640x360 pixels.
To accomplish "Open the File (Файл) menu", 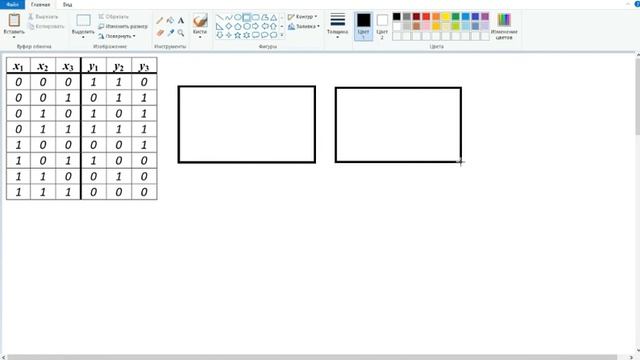I will click(x=13, y=4).
